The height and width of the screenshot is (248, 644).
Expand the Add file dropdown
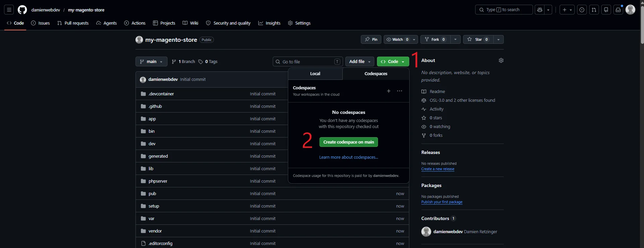[360, 62]
